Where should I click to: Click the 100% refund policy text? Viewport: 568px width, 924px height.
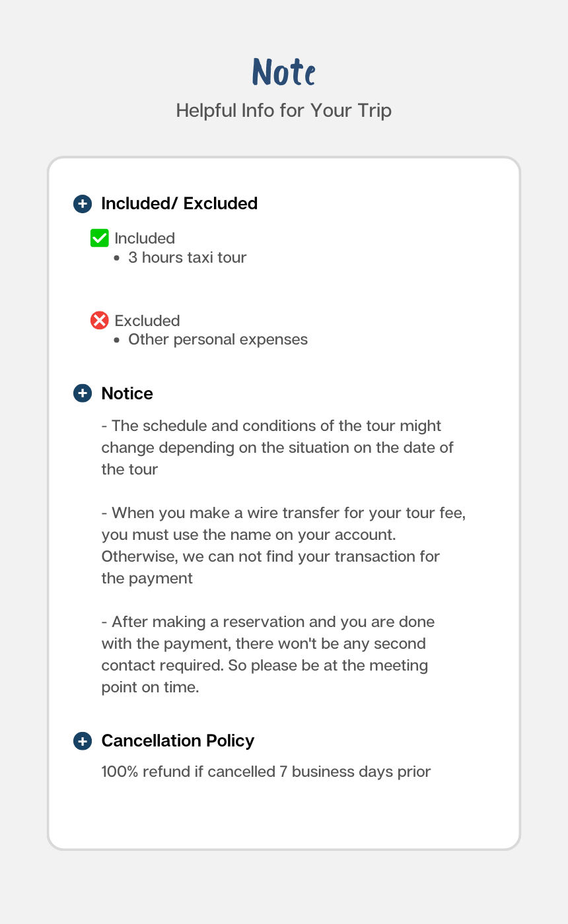266,772
